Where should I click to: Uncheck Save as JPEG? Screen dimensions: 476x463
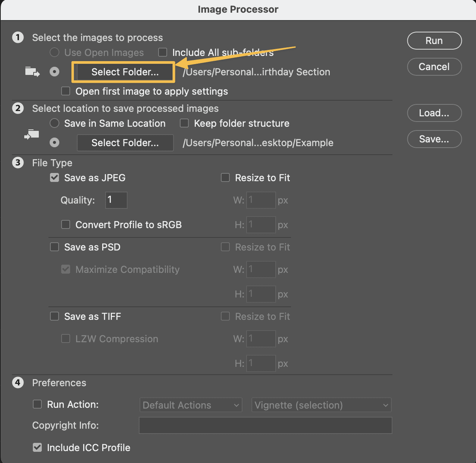[x=54, y=177]
